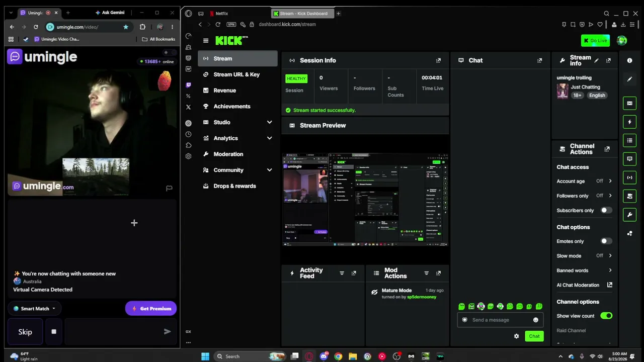This screenshot has width=644, height=362.
Task: Open Chrome extensions puzzle icon
Action: pyautogui.click(x=142, y=27)
